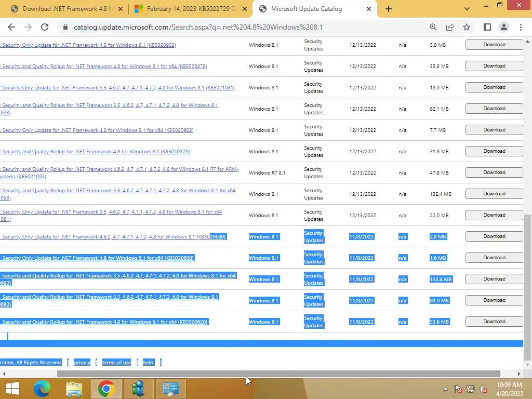This screenshot has height=399, width=532.
Task: Open the Chrome profile avatar
Action: pyautogui.click(x=504, y=27)
